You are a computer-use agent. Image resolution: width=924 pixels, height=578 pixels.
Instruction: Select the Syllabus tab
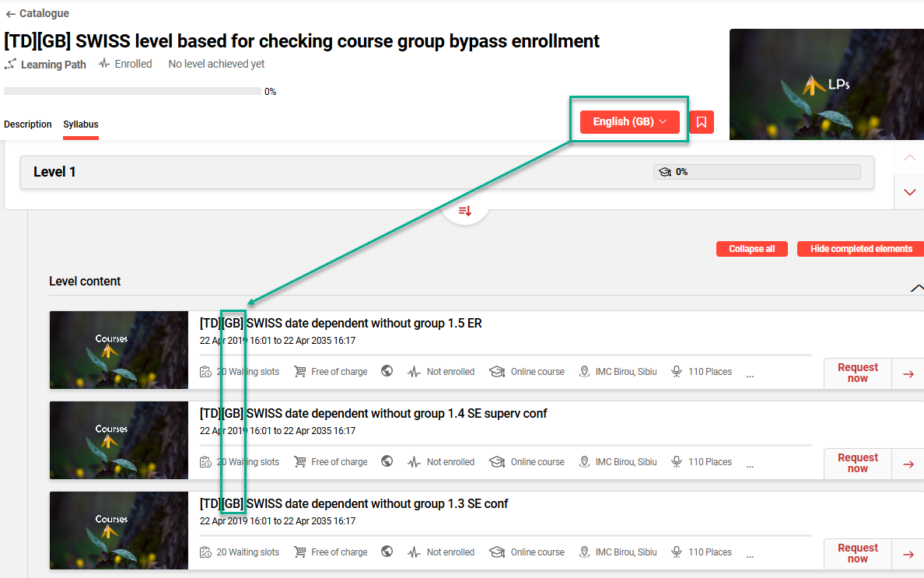pyautogui.click(x=81, y=124)
